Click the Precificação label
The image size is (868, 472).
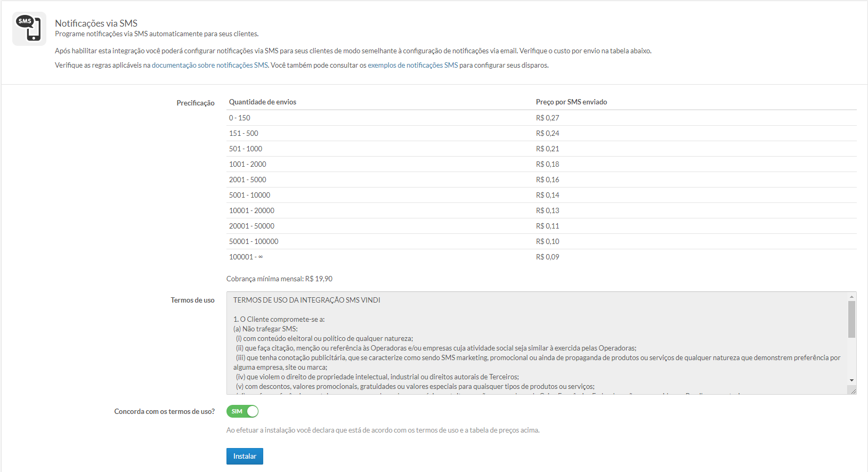pos(196,103)
